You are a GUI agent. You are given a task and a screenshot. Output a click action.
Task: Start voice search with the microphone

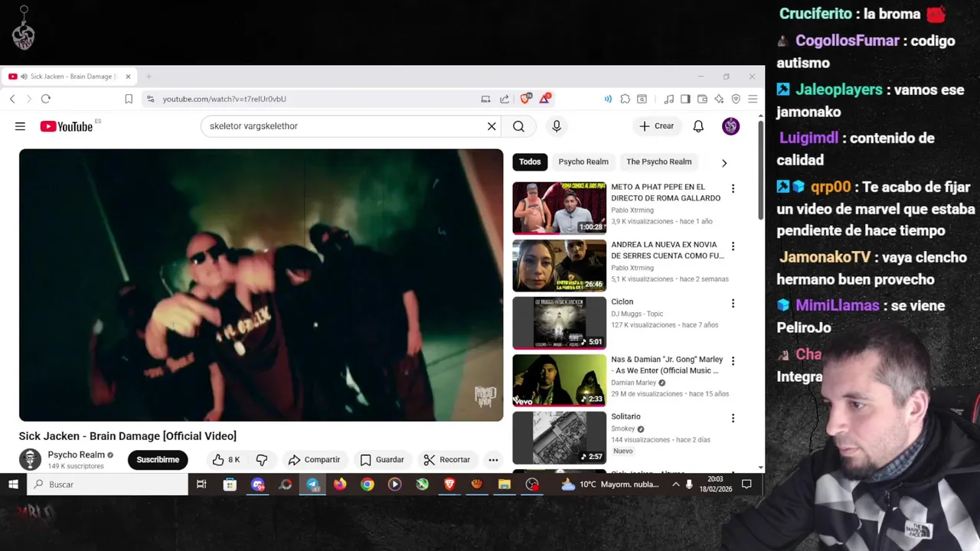[557, 126]
